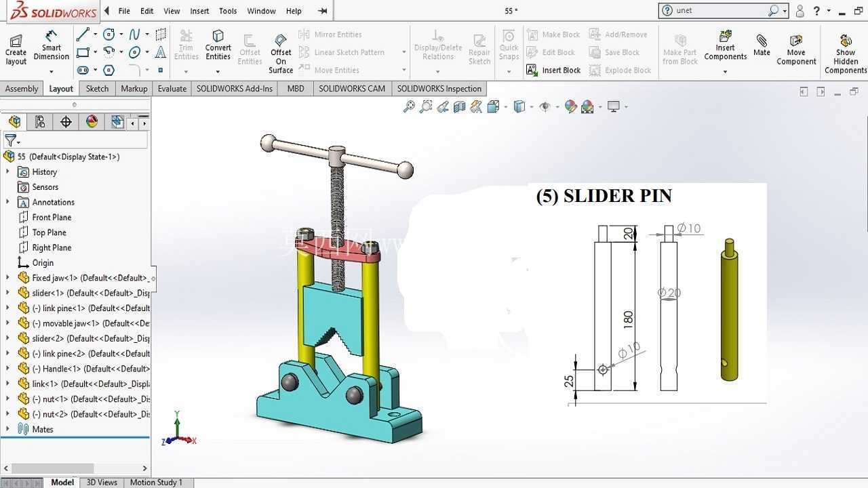Click the user login icon
The width and height of the screenshot is (868, 488).
tap(800, 10)
